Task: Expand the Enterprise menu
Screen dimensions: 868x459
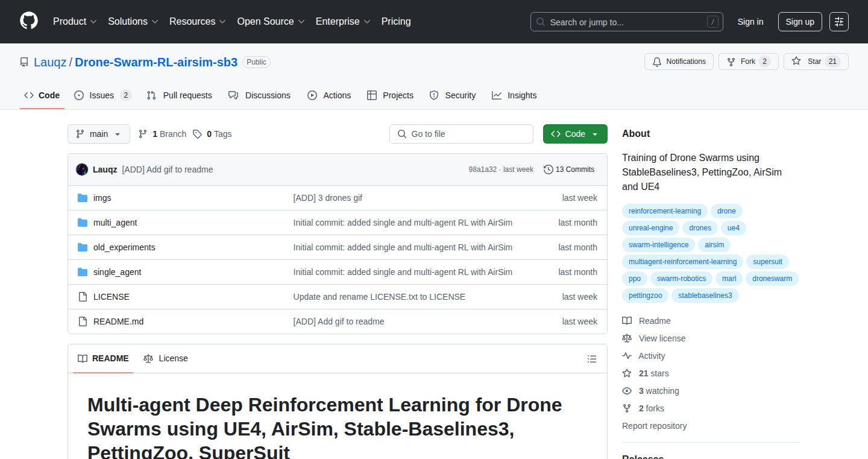Action: click(344, 21)
